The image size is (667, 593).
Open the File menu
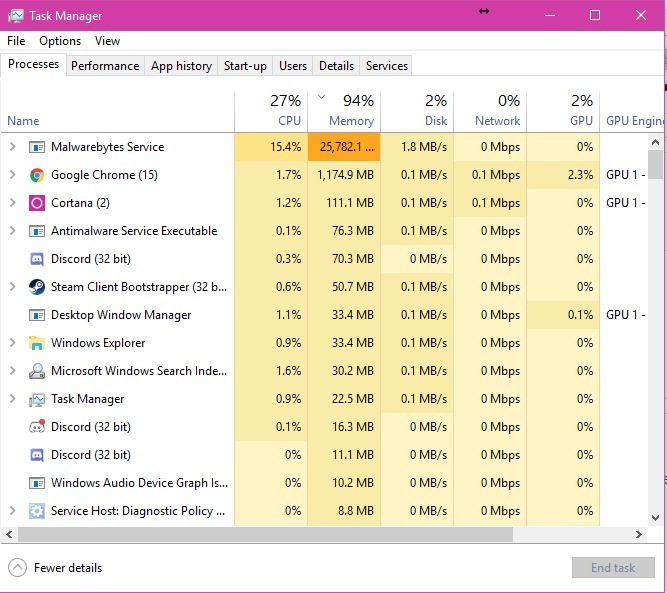tap(16, 41)
